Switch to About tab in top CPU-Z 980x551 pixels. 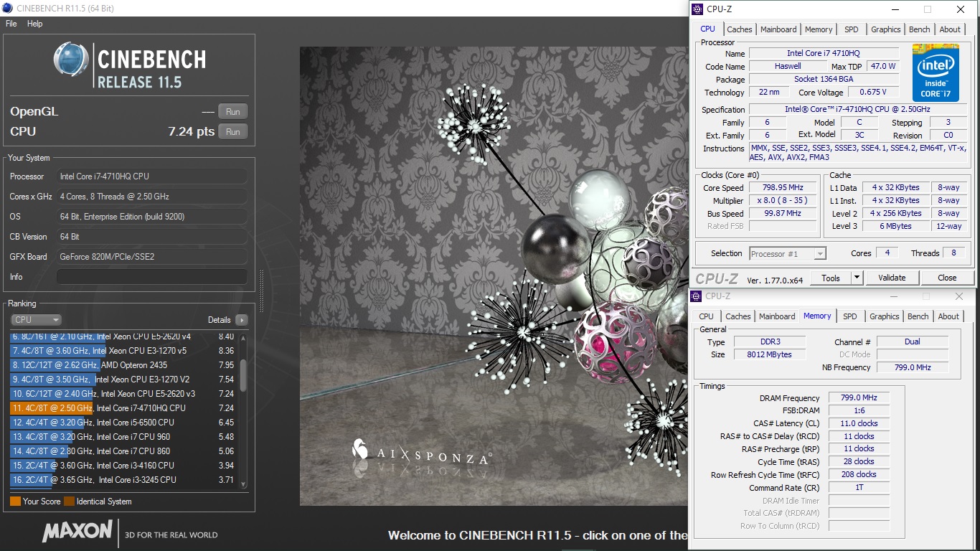pos(950,29)
